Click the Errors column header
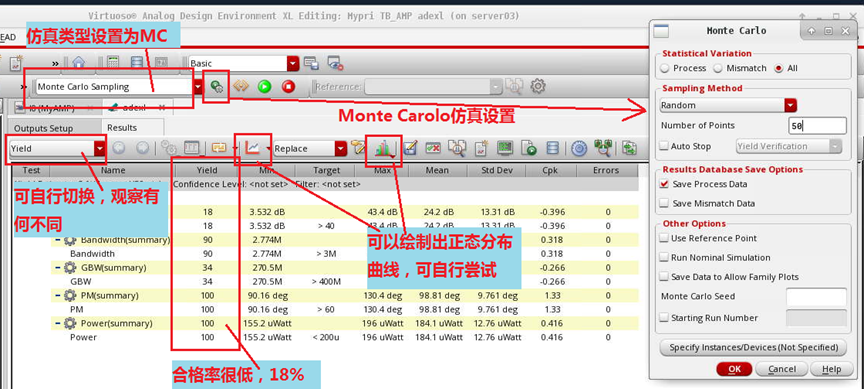This screenshot has height=389, width=864. point(606,170)
